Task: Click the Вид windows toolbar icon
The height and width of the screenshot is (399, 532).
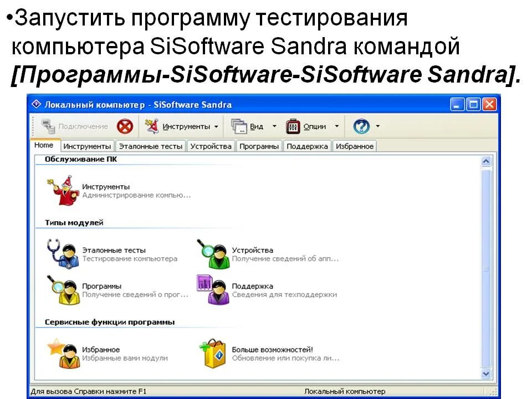Action: pyautogui.click(x=239, y=126)
